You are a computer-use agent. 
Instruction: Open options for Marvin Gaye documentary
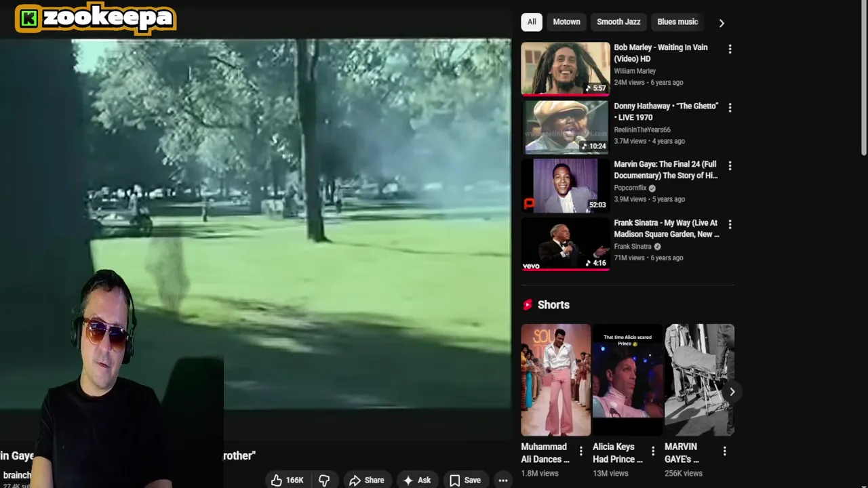coord(730,165)
